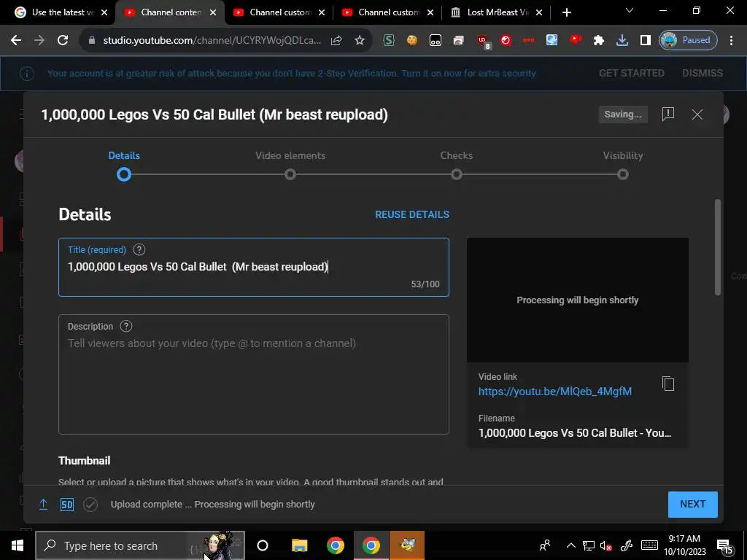The height and width of the screenshot is (560, 747).
Task: Bookmark this page with star icon
Action: pyautogui.click(x=360, y=41)
